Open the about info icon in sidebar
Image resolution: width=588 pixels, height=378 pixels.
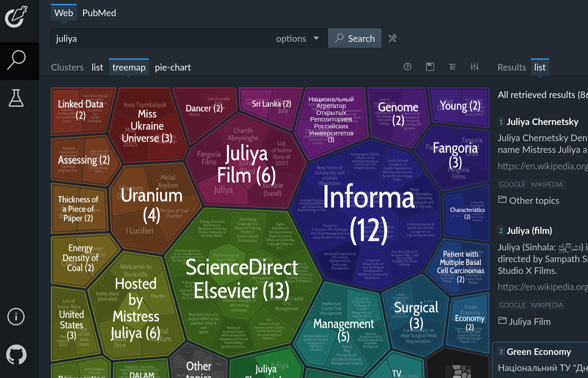click(16, 317)
